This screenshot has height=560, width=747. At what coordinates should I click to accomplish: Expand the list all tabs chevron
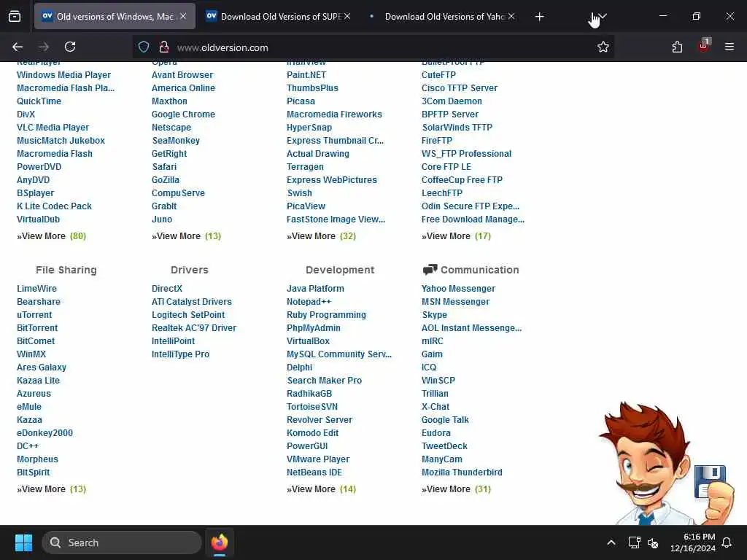coord(603,17)
